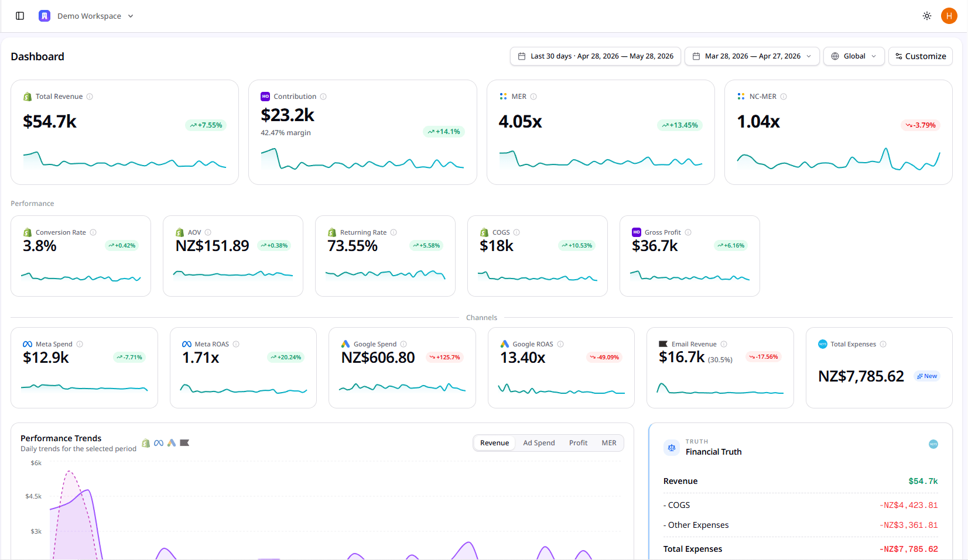
Task: Click the info icon next to Gross Profit
Action: (x=688, y=232)
